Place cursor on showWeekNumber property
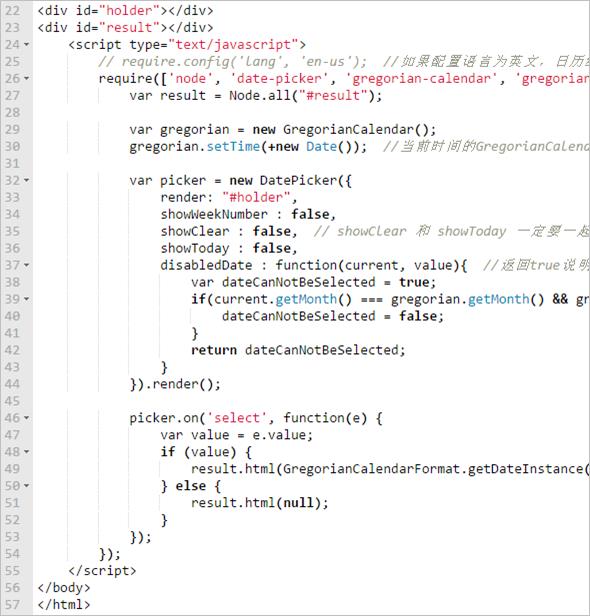Viewport: 590px width, 616px height. (214, 214)
